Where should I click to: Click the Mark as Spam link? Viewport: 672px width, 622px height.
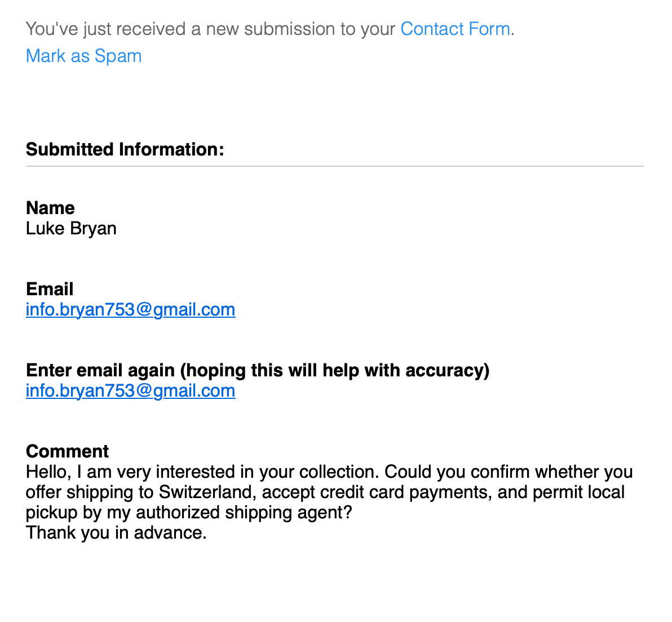coord(83,56)
